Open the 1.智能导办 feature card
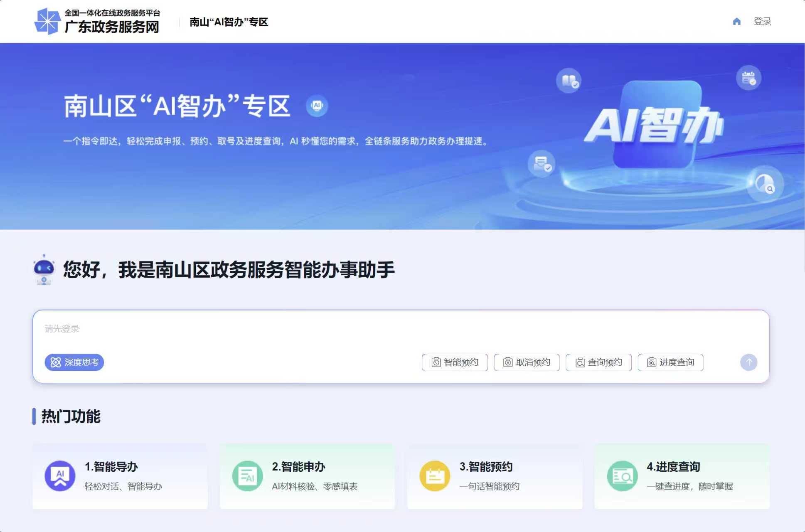Screen dimensions: 805x532 coord(120,476)
